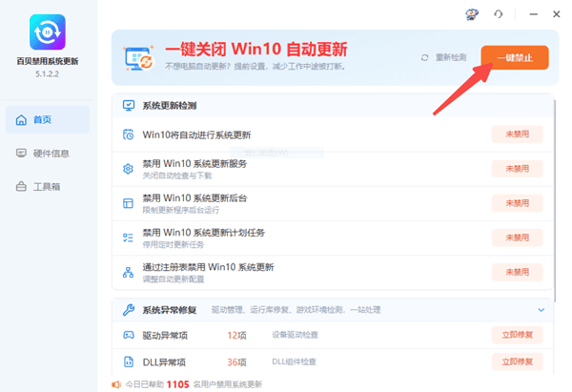Viewport: 572px width, 392px height.
Task: Click the 36项 count for DLL异常项
Action: tap(236, 362)
